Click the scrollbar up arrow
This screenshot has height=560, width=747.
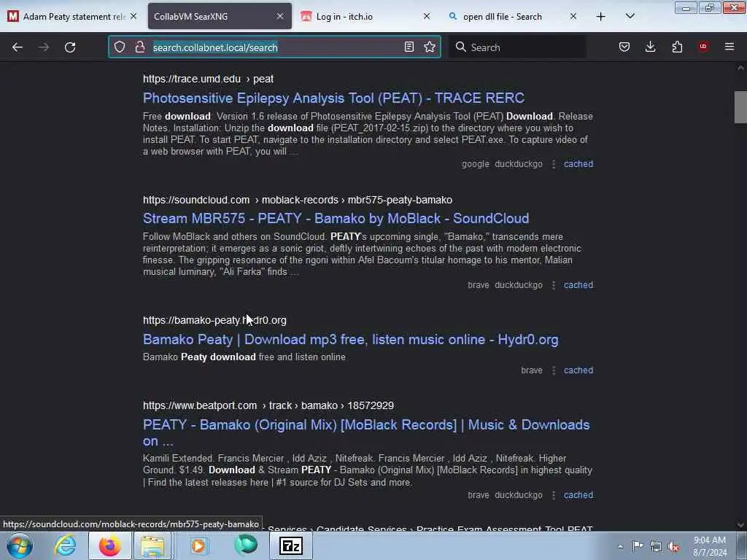tap(740, 68)
